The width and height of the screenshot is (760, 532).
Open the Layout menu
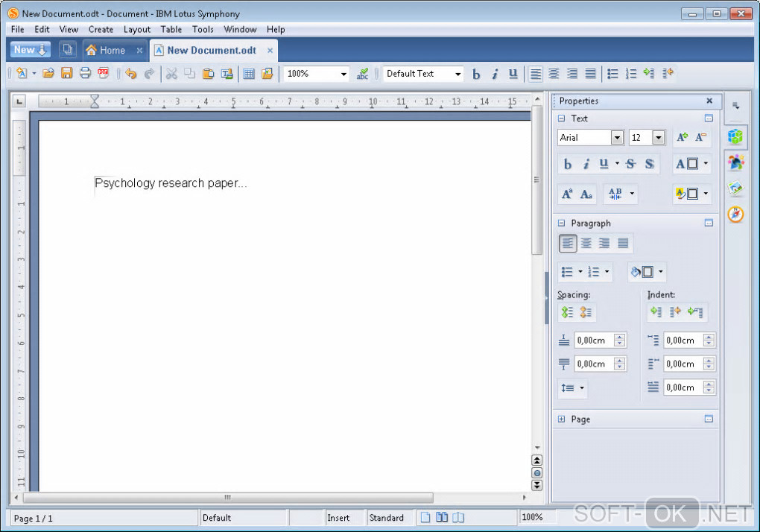tap(136, 29)
